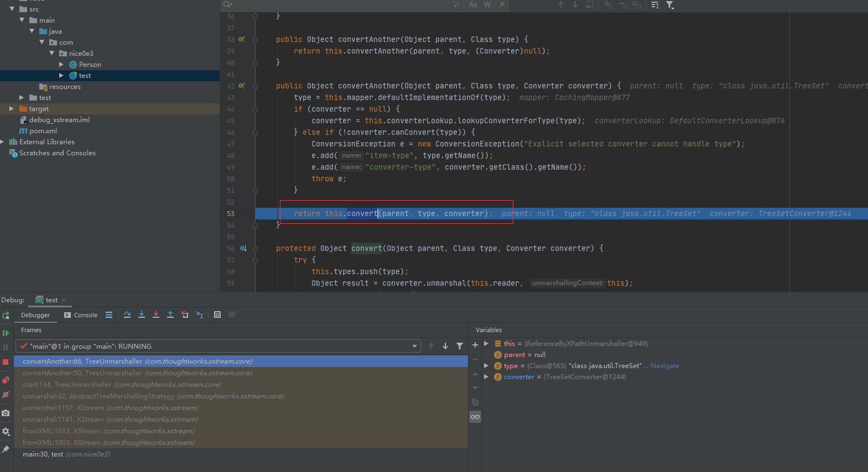The image size is (868, 472).
Task: Click the Step Out icon
Action: 170,314
